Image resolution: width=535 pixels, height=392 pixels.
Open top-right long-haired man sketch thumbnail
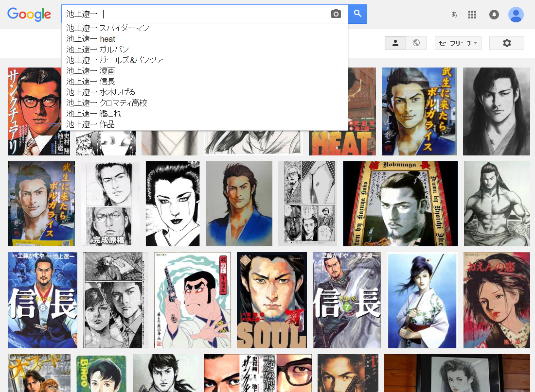point(497,111)
